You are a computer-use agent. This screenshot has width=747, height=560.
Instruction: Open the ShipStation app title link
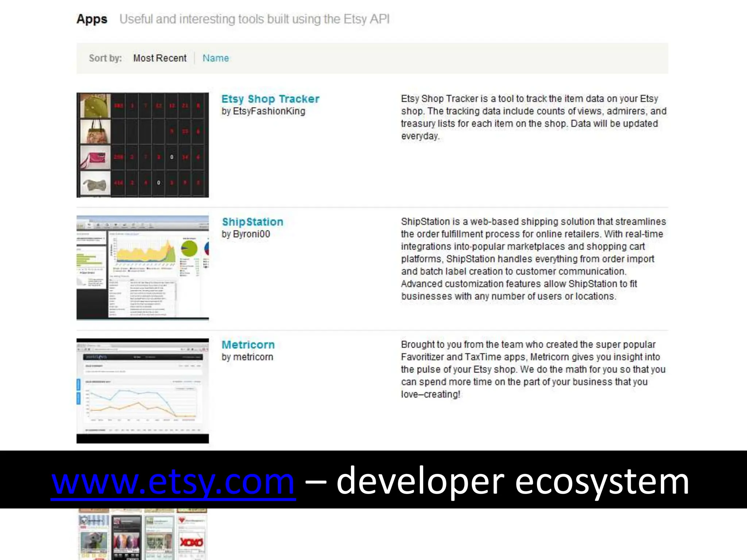tap(252, 222)
